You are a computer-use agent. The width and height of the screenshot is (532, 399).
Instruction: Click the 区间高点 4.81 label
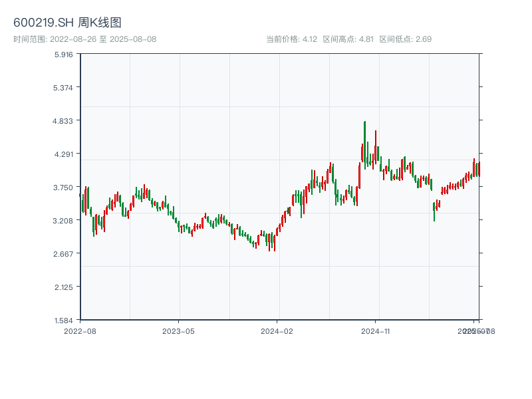click(x=348, y=39)
